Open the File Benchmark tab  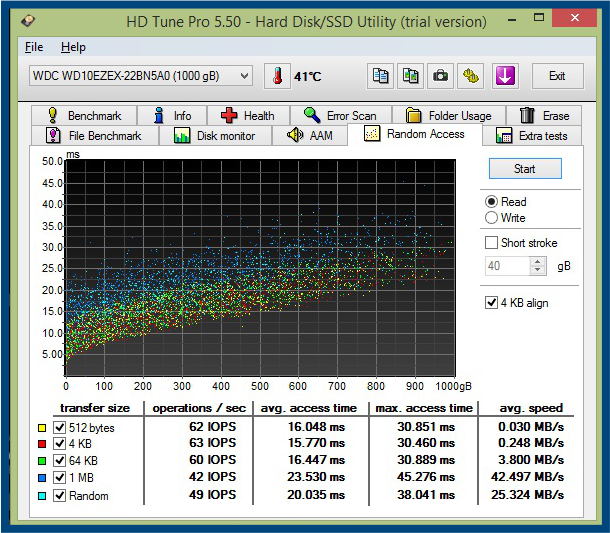tap(94, 135)
